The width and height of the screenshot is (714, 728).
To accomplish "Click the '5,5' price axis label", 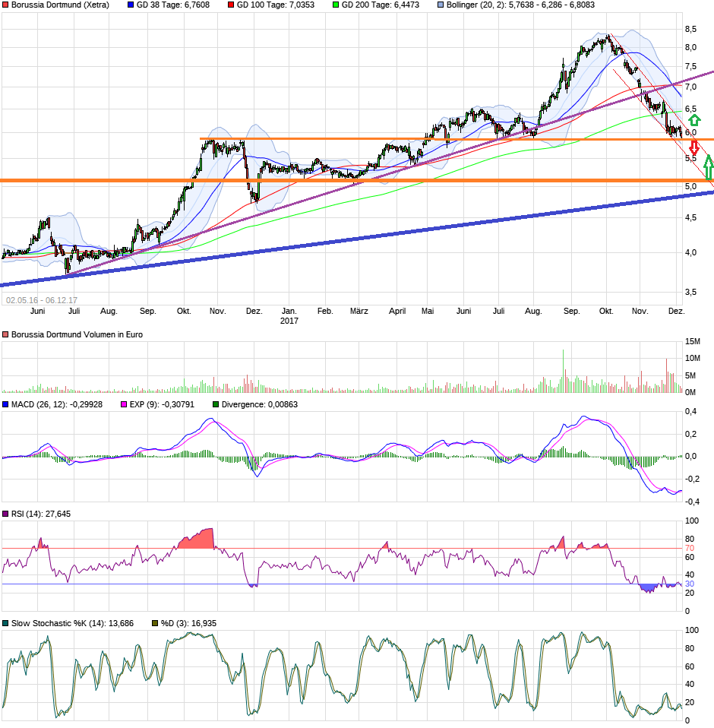I will point(690,158).
